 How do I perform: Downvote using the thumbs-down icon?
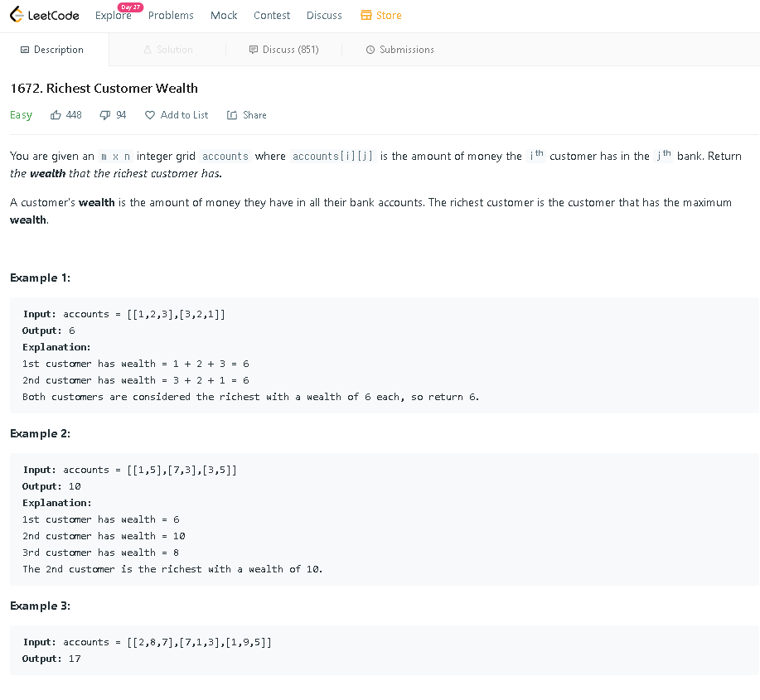pos(104,115)
